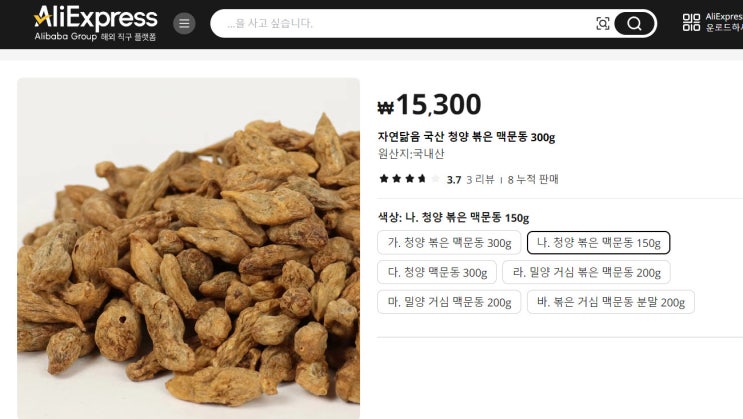Click the star rating icons
Viewport: 743px width, 419px height.
click(x=409, y=179)
